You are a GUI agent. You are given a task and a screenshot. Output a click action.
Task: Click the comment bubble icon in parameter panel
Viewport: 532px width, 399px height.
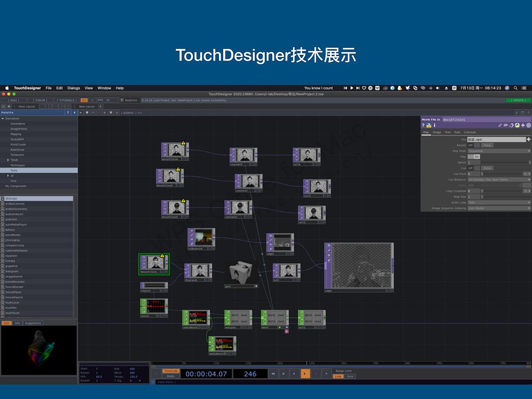coord(506,125)
